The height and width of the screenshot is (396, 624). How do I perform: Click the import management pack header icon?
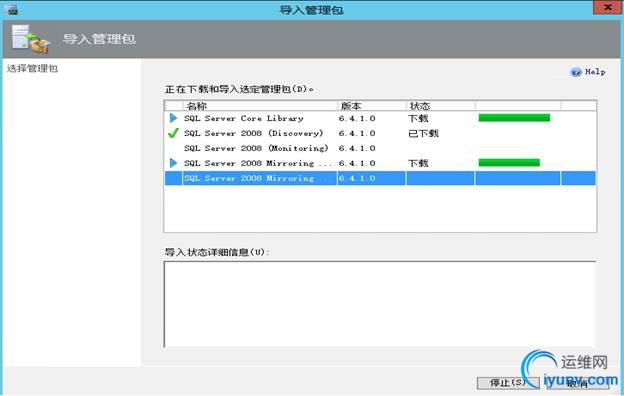tap(31, 39)
